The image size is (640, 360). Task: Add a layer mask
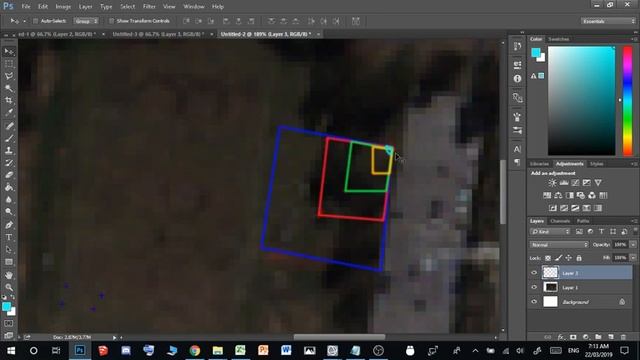pos(573,337)
